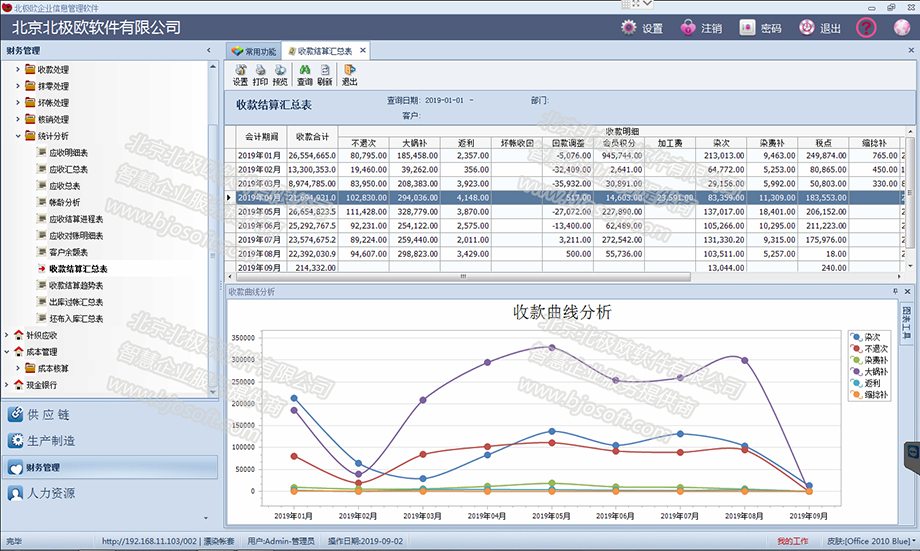
Task: Click the top-bar 退出 power icon
Action: point(807,27)
